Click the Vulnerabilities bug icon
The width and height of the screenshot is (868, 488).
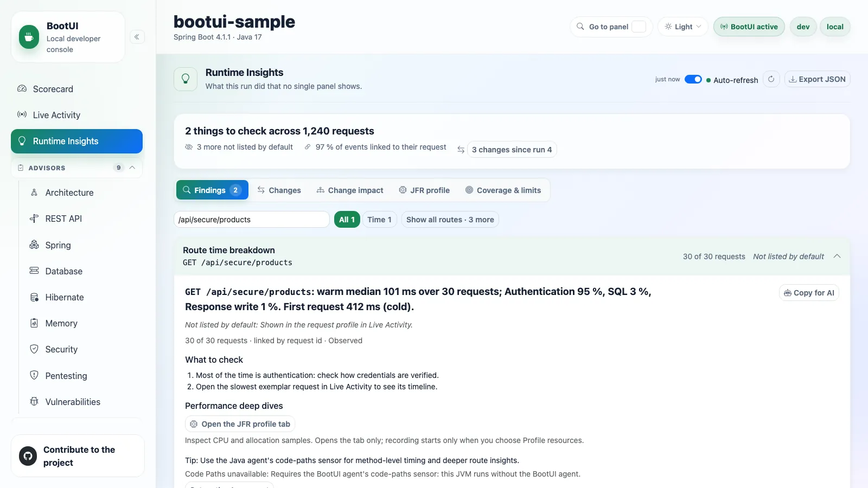tap(34, 401)
